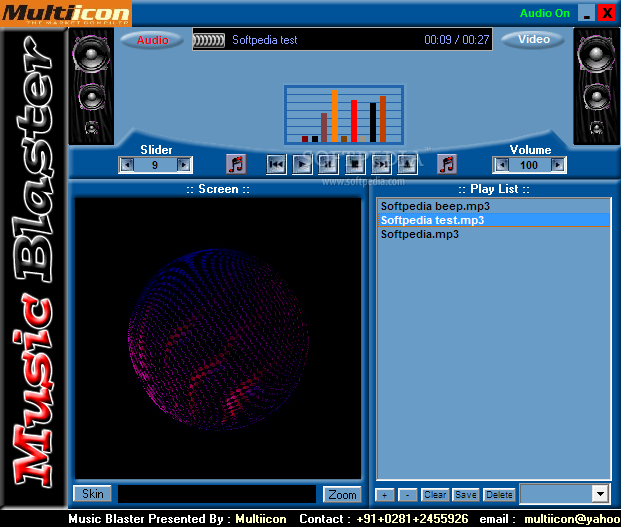Click the Multiicon logo
The image size is (621, 527).
[x=66, y=13]
